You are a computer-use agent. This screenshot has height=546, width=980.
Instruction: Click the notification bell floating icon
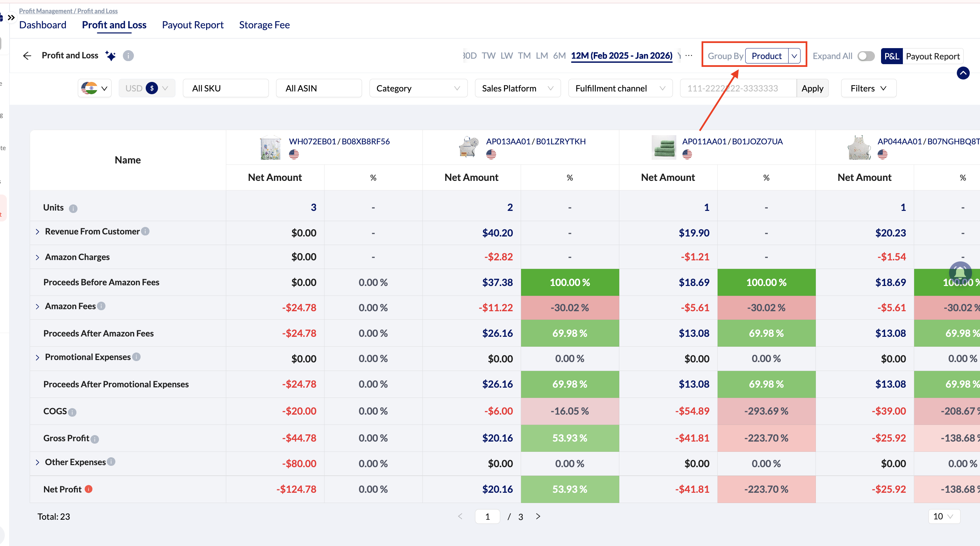point(960,272)
